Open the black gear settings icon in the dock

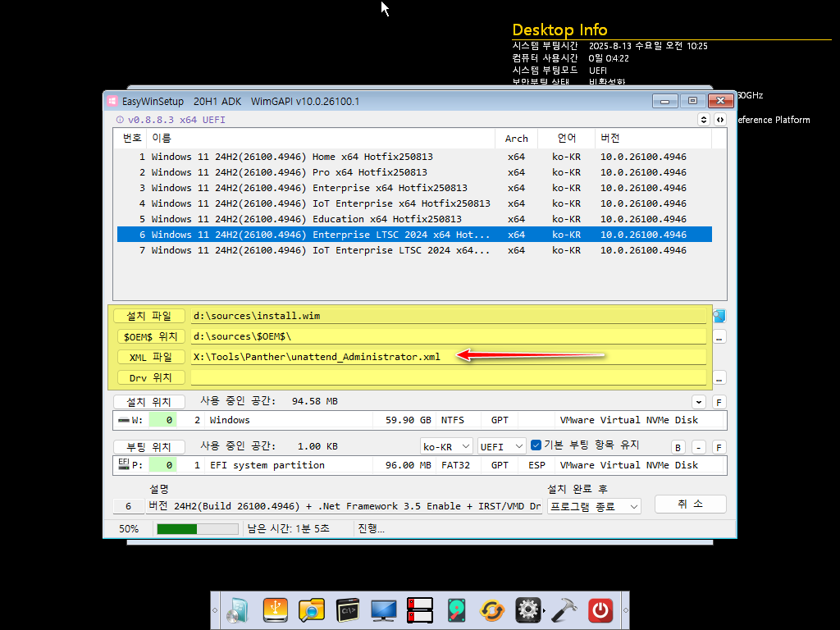[527, 610]
